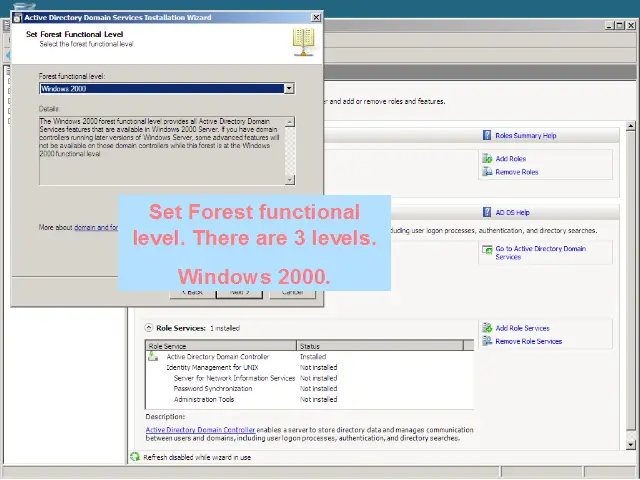
Task: Click Add Roles link
Action: 511,159
